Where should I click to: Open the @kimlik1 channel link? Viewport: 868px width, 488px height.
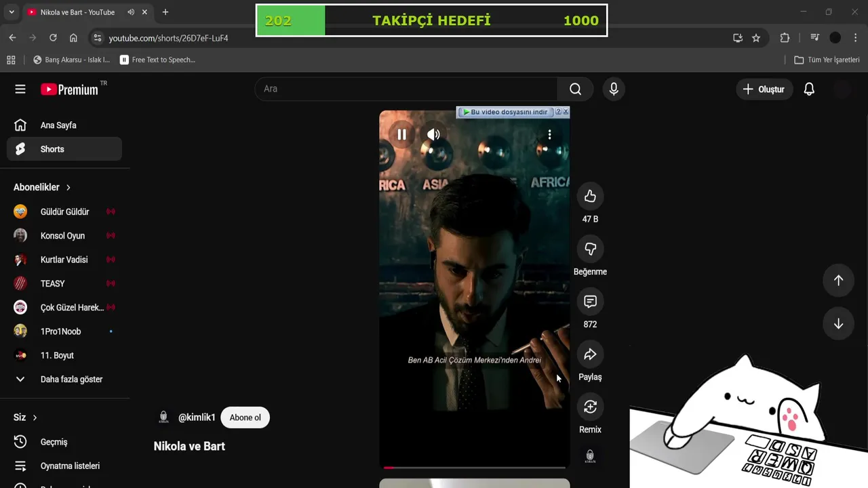[x=197, y=418]
